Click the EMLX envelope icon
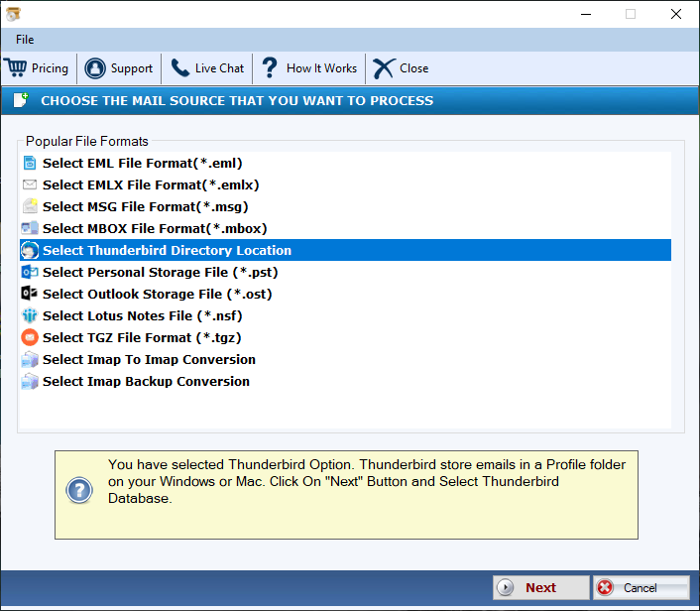 click(30, 184)
